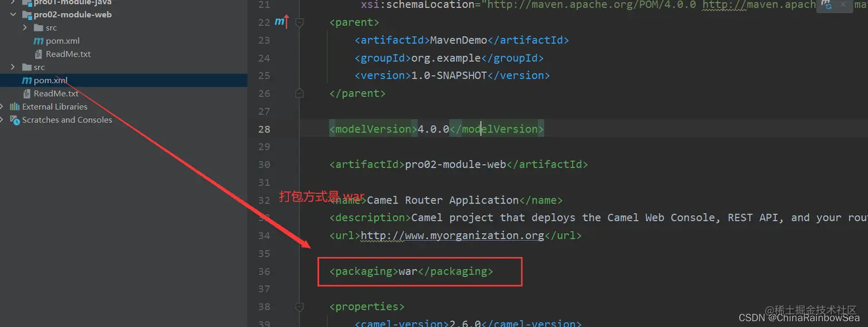Click the Scratches and Consoles clock icon
The image size is (868, 327).
[14, 120]
